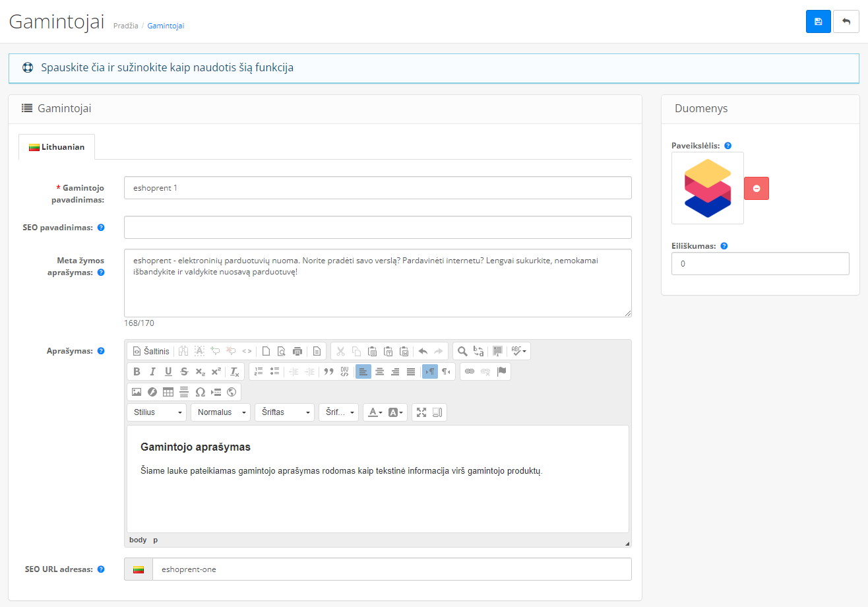Toggle italic formatting
This screenshot has height=607, width=868.
tap(152, 371)
